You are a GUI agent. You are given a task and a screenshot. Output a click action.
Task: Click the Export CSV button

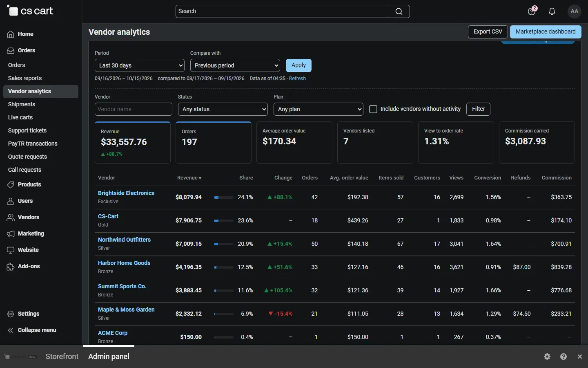point(488,32)
